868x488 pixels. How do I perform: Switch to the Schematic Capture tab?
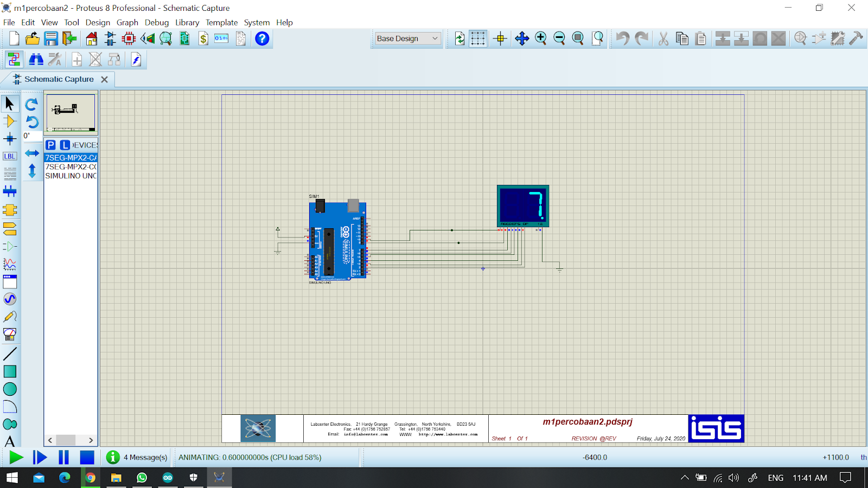click(59, 79)
